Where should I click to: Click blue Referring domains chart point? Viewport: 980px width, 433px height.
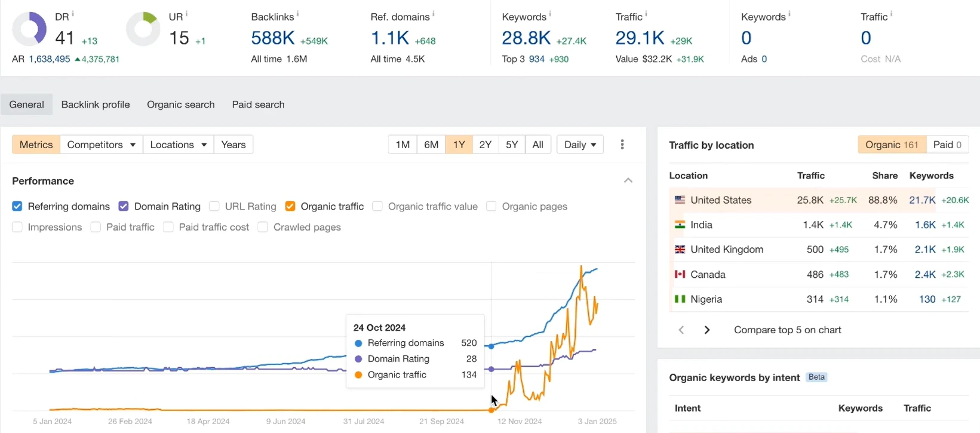(x=491, y=346)
